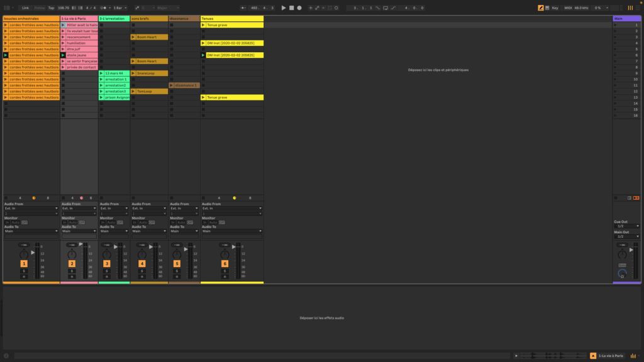The height and width of the screenshot is (362, 644).
Task: Solo track 3 with its S button
Action: [107, 271]
